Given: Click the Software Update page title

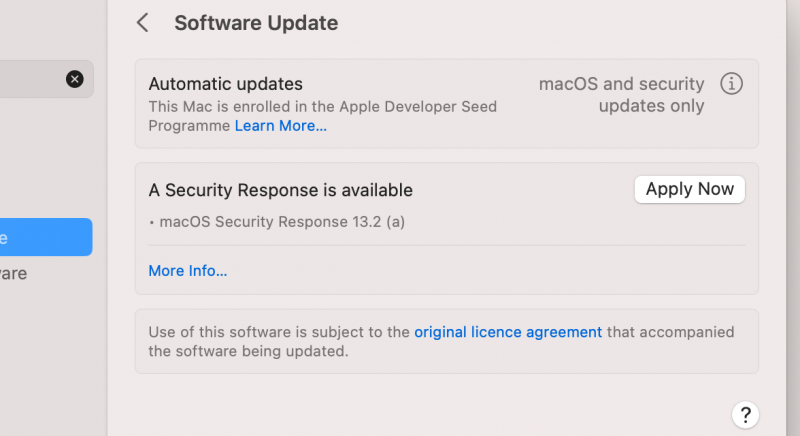Looking at the screenshot, I should [x=256, y=23].
